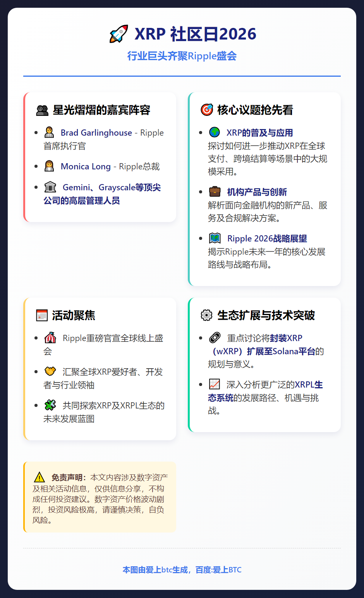Click the briefcase icon beside 机构产品与创新
The width and height of the screenshot is (364, 598).
[215, 192]
